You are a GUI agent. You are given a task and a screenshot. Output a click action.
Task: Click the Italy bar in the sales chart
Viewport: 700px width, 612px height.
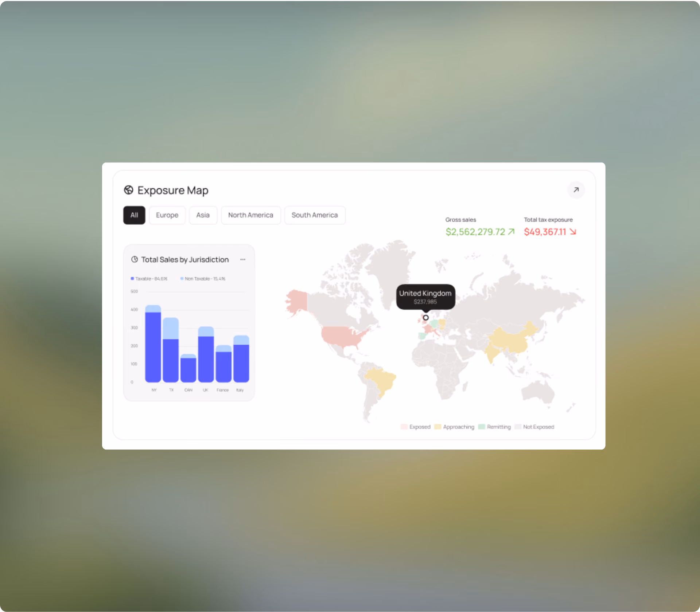click(241, 359)
